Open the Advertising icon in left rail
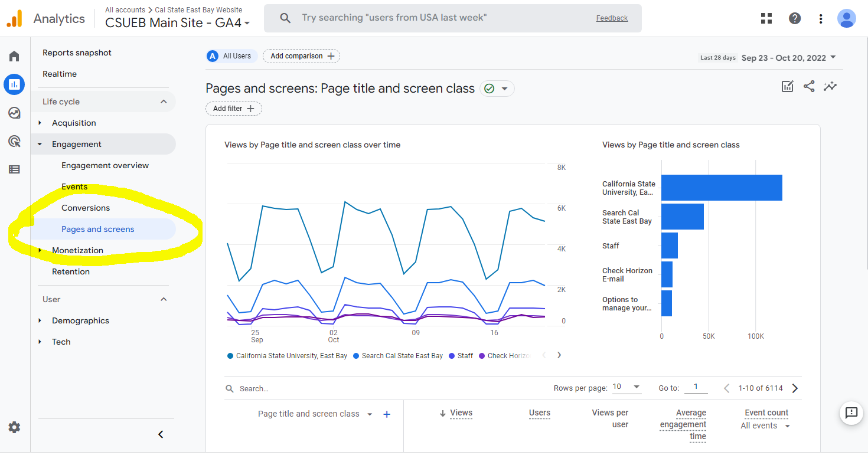Screen dimensions: 868x455 14,141
